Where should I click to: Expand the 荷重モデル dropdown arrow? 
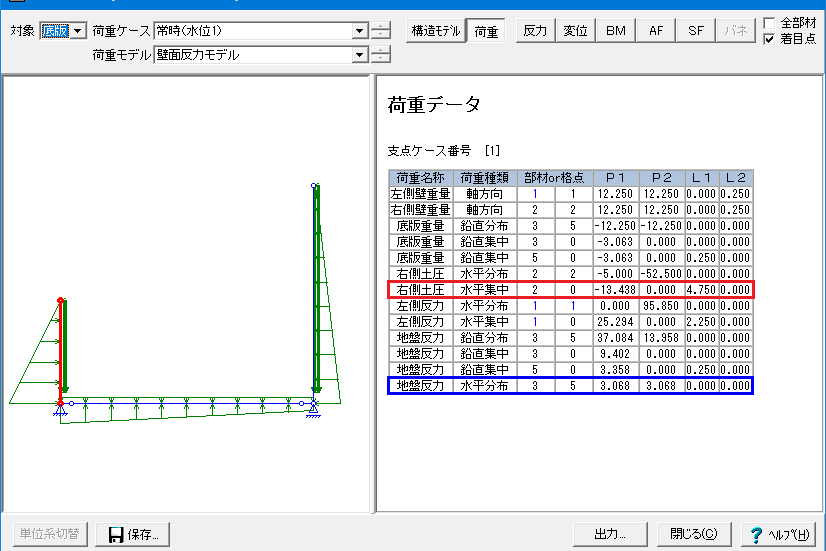pos(360,55)
